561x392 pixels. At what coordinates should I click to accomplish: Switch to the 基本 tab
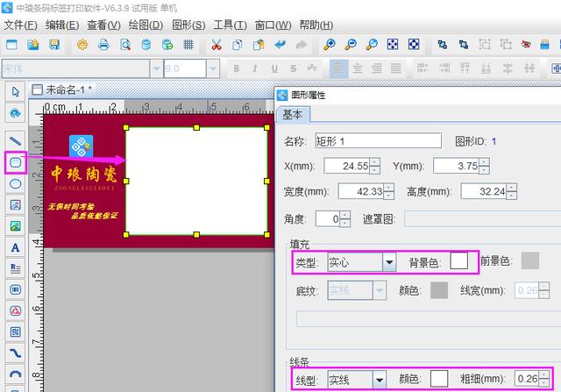click(293, 115)
